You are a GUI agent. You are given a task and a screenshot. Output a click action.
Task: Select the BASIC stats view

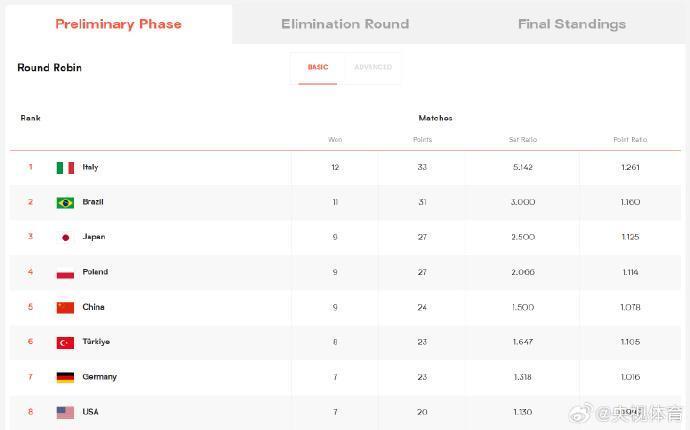pyautogui.click(x=318, y=68)
